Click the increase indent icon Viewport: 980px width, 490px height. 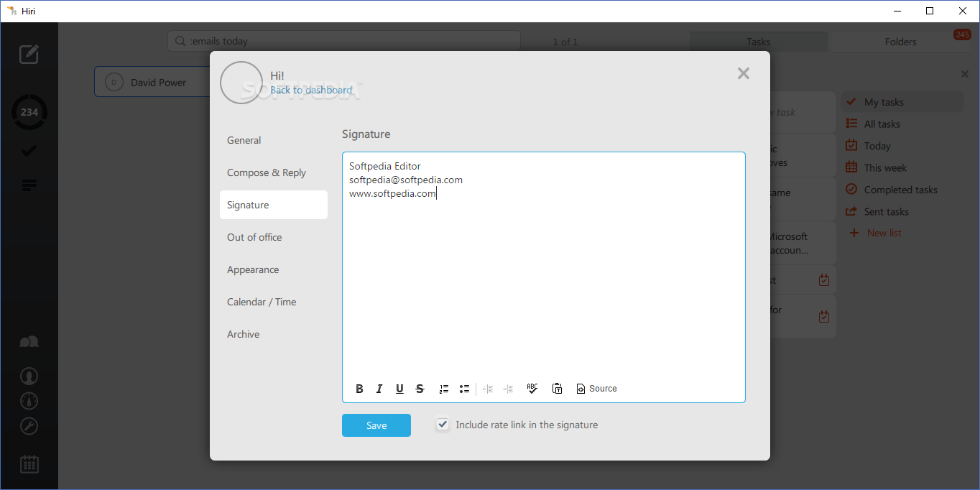(x=508, y=389)
